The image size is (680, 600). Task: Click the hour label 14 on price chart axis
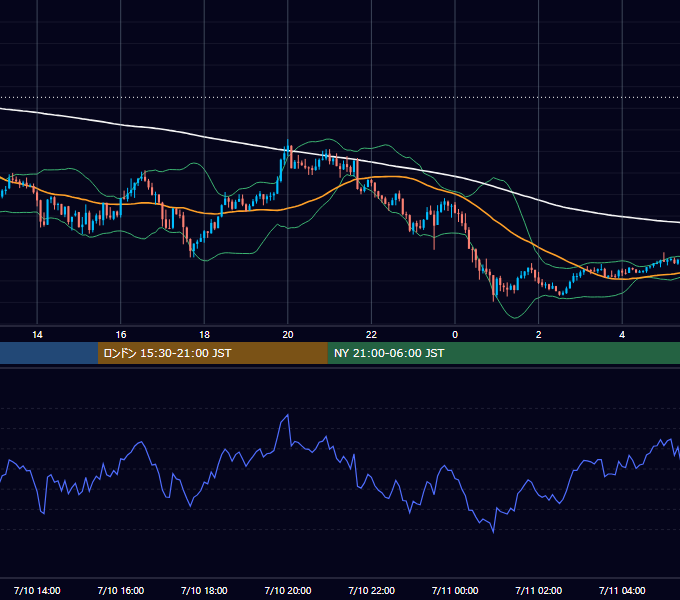tap(37, 335)
